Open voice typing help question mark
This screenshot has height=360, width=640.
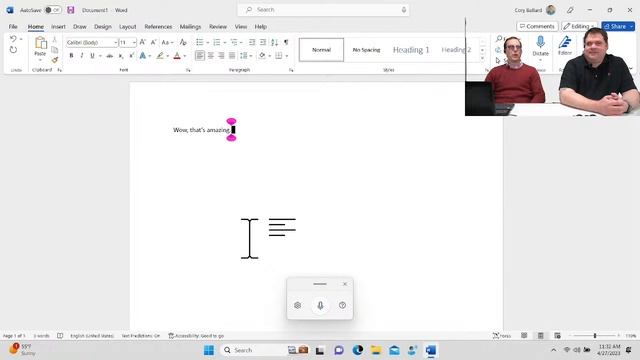pos(342,305)
